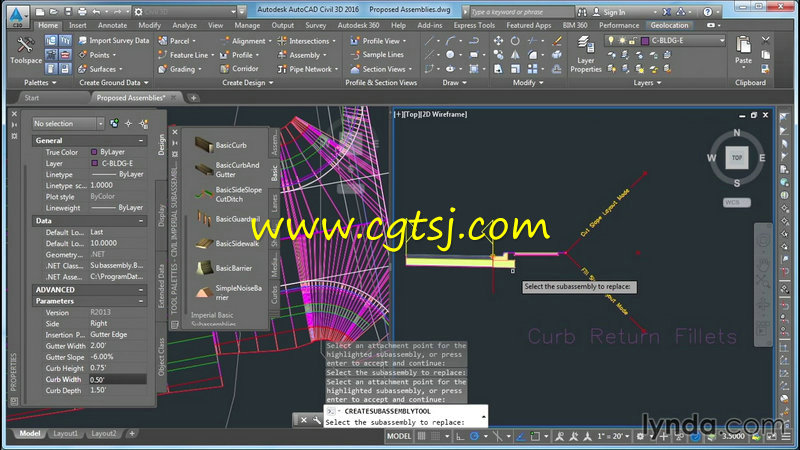This screenshot has height=450, width=800.
Task: Toggle layer lock padlock icon in layer dropdown
Action: tap(633, 40)
